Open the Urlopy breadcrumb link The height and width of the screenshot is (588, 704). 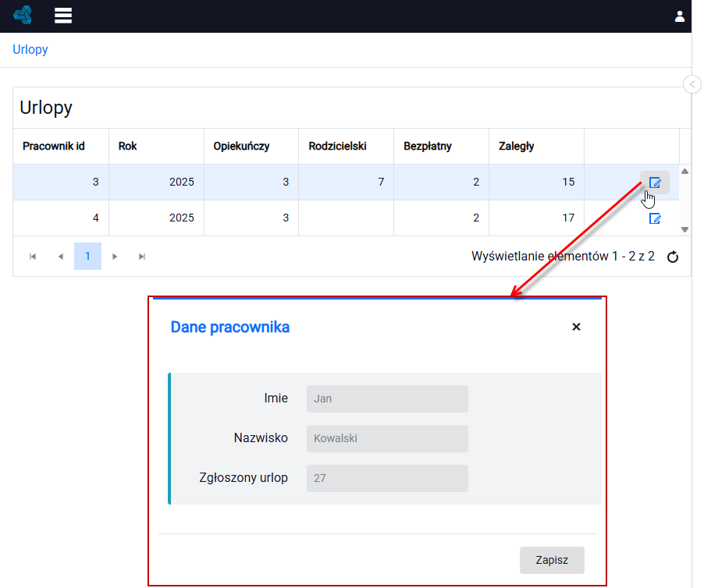click(30, 49)
